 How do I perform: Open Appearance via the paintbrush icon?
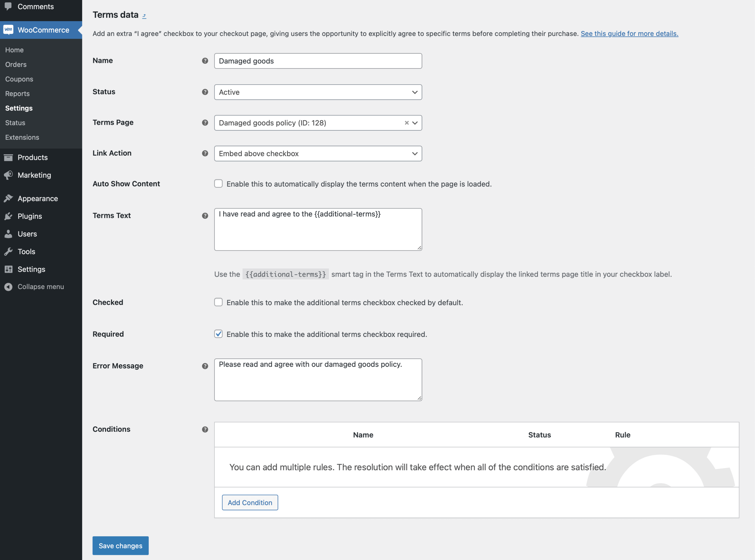[x=8, y=198]
